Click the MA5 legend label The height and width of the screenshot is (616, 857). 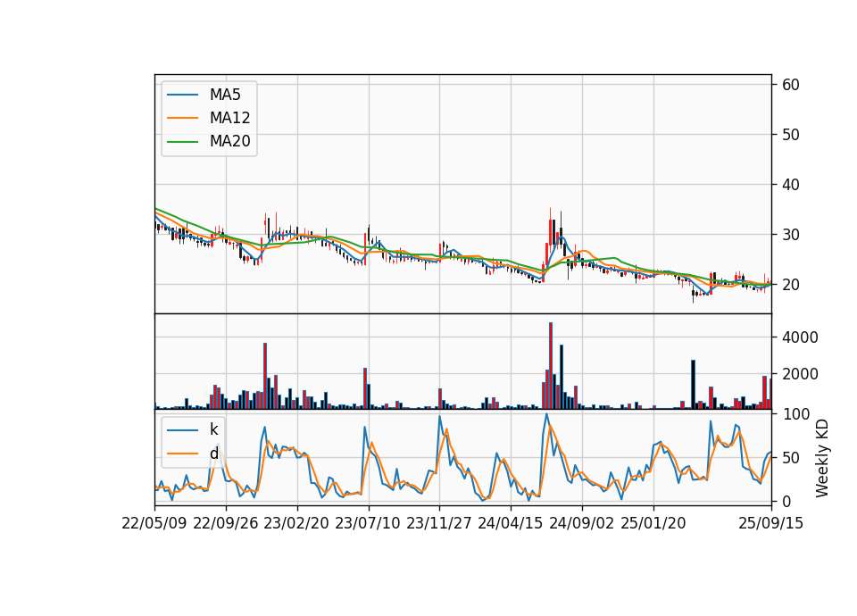point(225,95)
